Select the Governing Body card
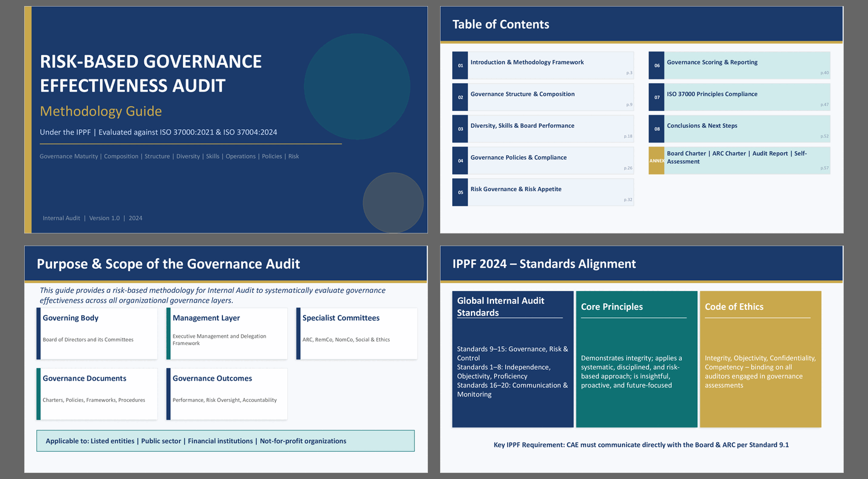The image size is (868, 479). 97,333
